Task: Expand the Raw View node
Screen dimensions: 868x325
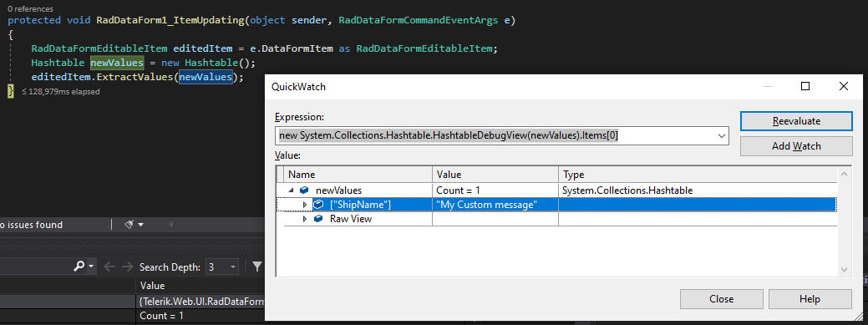Action: 304,219
